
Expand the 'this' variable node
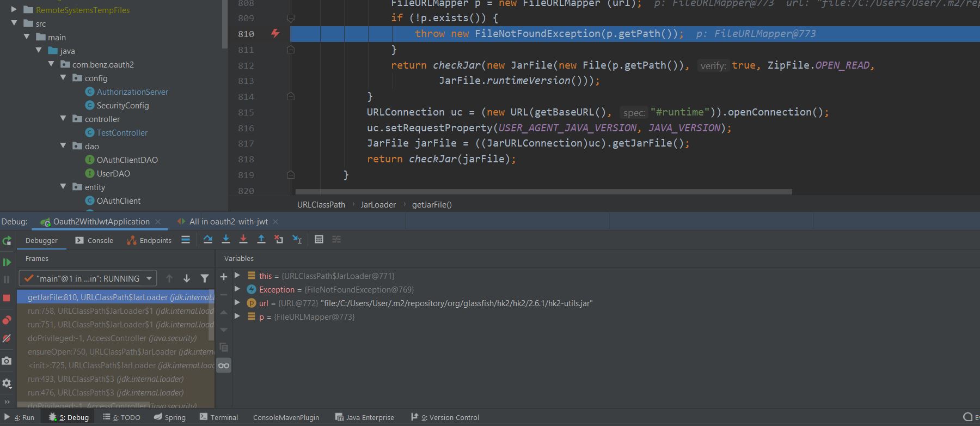(x=237, y=276)
